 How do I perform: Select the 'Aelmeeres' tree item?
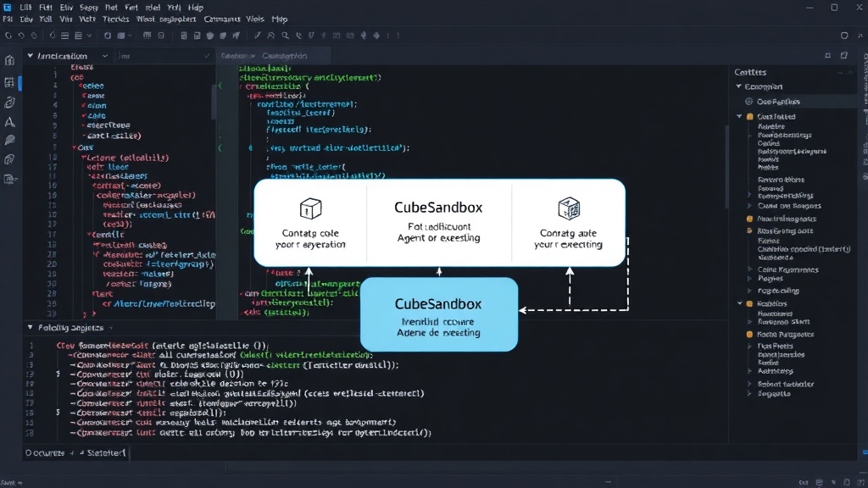tap(775, 371)
